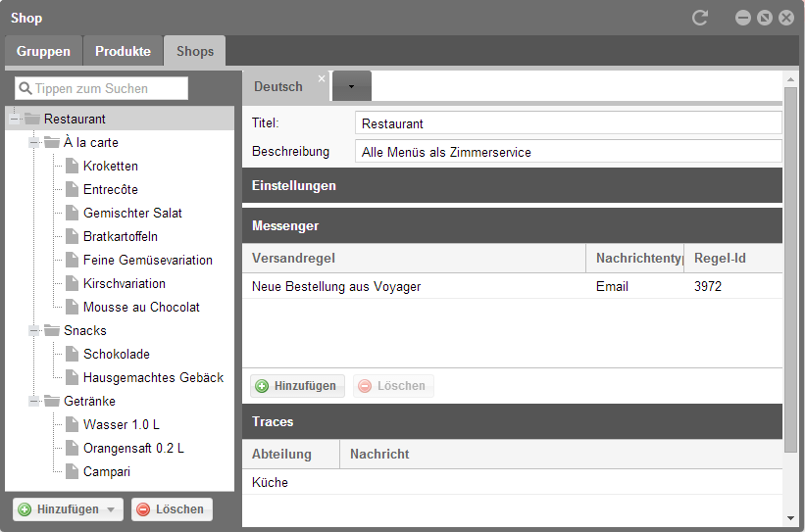Click the refresh icon in title bar
This screenshot has height=532, width=805.
click(x=699, y=18)
